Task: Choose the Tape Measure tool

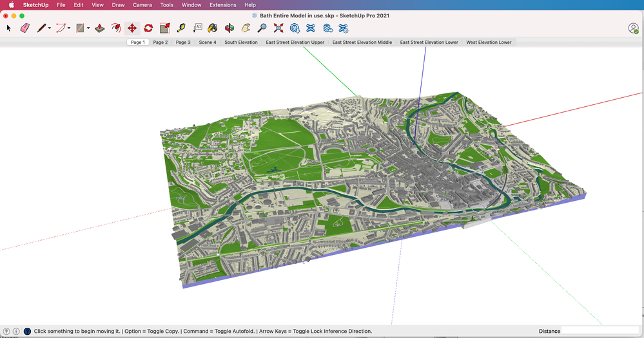Action: click(181, 28)
